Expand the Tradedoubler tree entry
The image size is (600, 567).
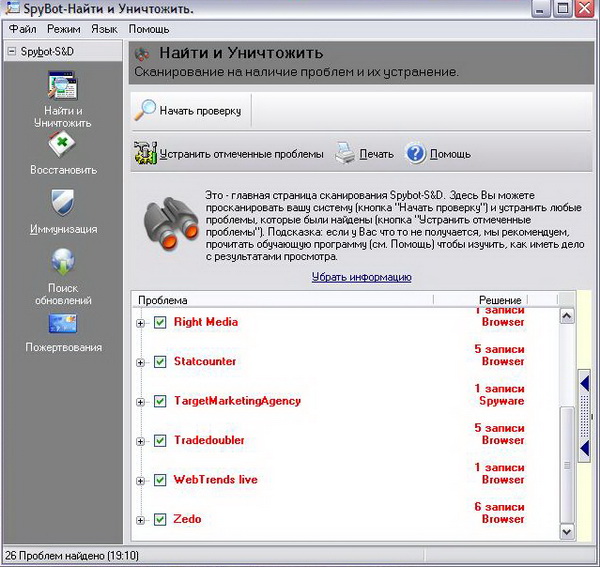(140, 442)
